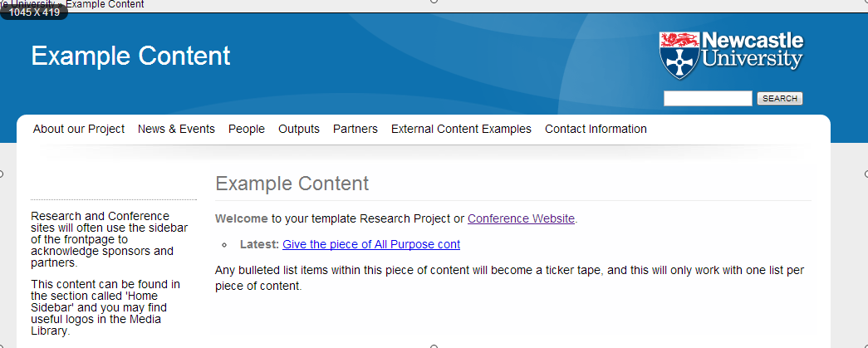Select Outputs in the navigation bar

pyautogui.click(x=299, y=129)
